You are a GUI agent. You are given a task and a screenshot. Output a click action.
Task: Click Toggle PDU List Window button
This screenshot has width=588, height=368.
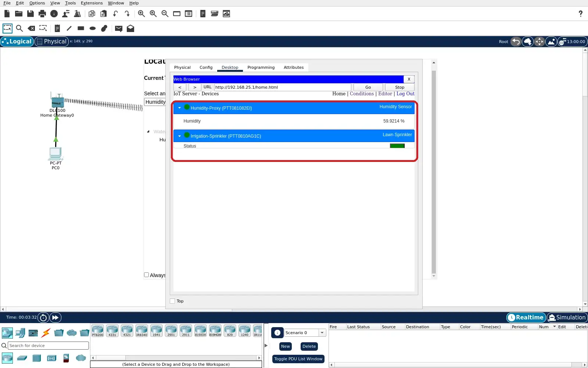click(298, 359)
